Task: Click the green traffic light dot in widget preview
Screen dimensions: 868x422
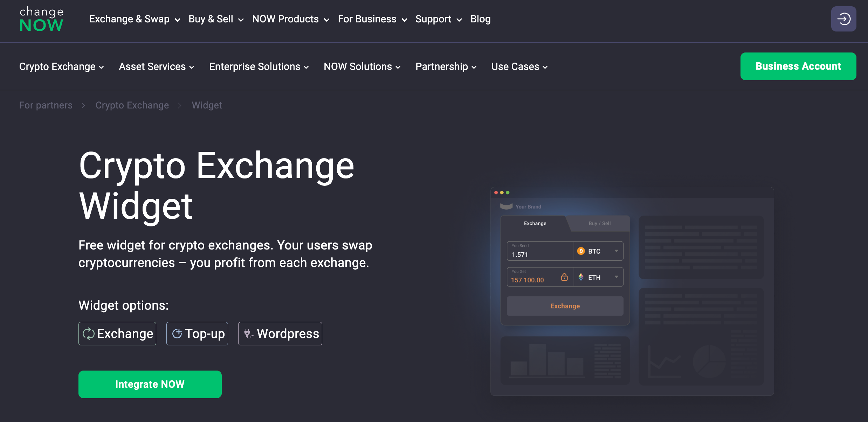Action: [508, 192]
